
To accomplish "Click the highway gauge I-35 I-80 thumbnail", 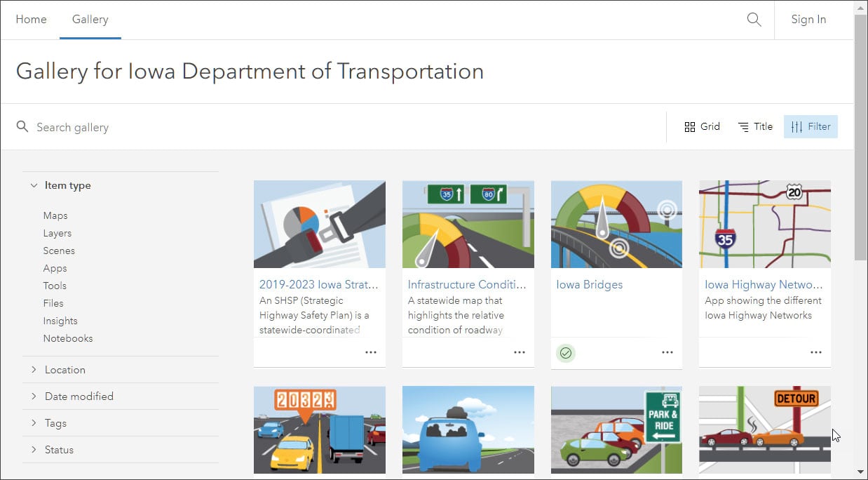I will tap(468, 225).
